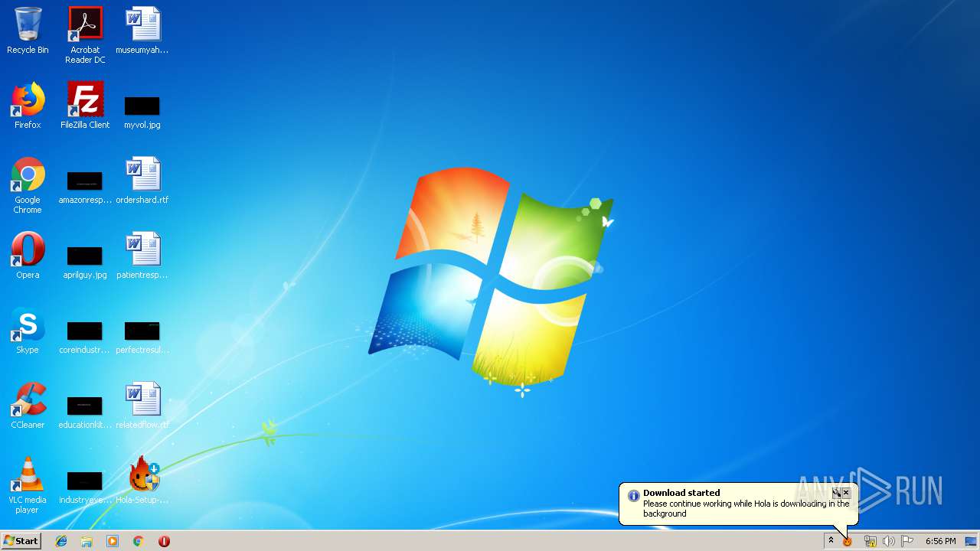Open the Recycle Bin desktop icon
Viewport: 980px width, 551px height.
pos(28,31)
